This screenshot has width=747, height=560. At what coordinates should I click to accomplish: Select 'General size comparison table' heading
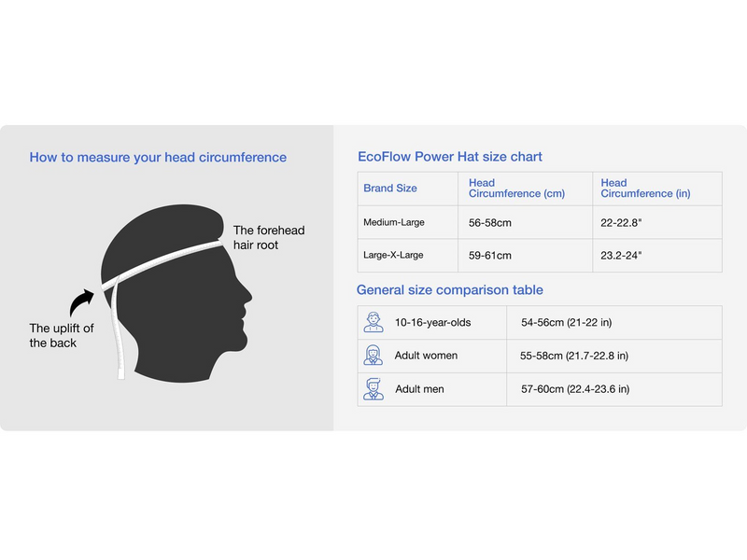point(450,290)
